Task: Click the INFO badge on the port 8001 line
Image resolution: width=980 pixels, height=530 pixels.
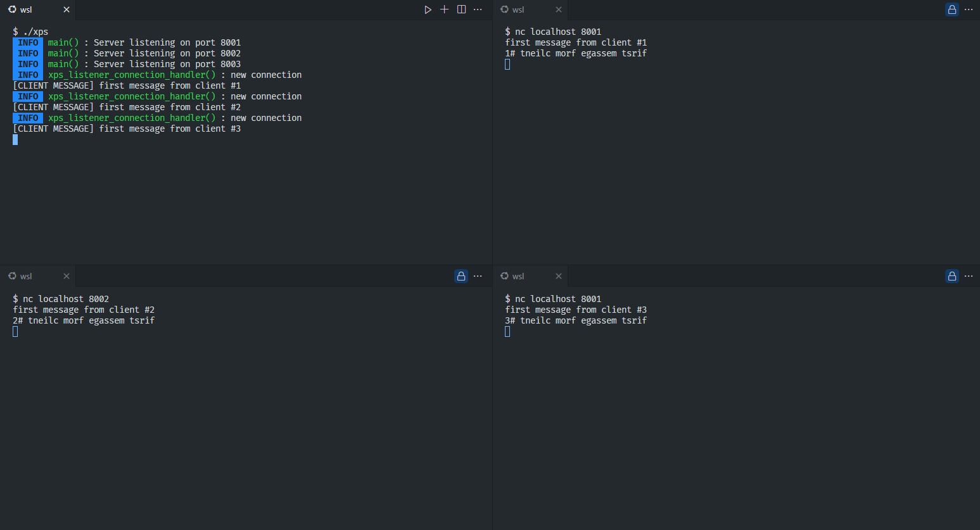Action: (x=28, y=42)
